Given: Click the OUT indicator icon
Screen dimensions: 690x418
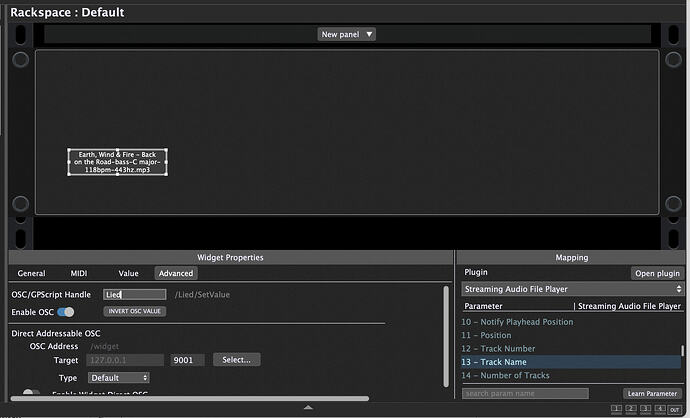Looking at the screenshot, I should pyautogui.click(x=675, y=409).
